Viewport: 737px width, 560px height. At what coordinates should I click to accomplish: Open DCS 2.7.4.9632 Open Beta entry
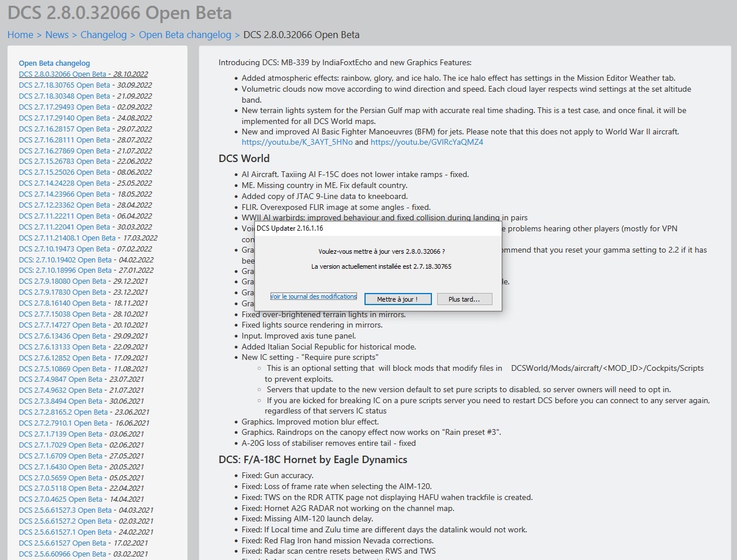[x=61, y=390]
